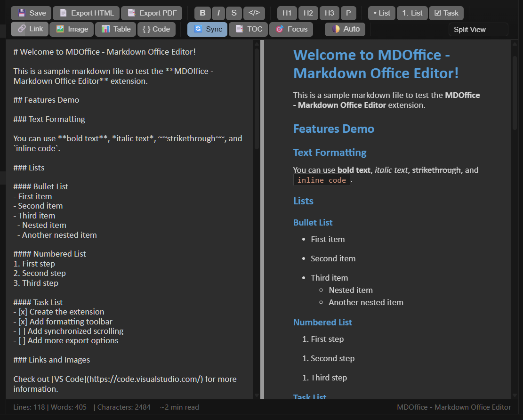This screenshot has width=523, height=420.
Task: Click in the markdown editor heading line
Action: [x=105, y=52]
